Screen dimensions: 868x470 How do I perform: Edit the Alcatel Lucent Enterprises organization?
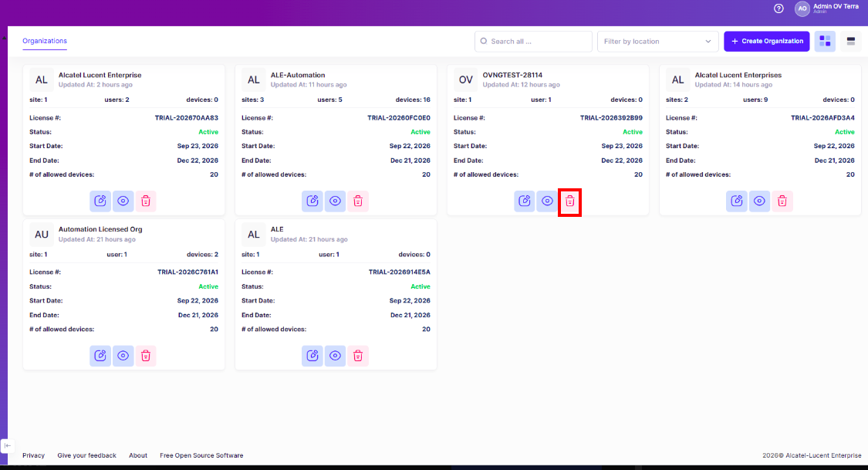(x=736, y=201)
